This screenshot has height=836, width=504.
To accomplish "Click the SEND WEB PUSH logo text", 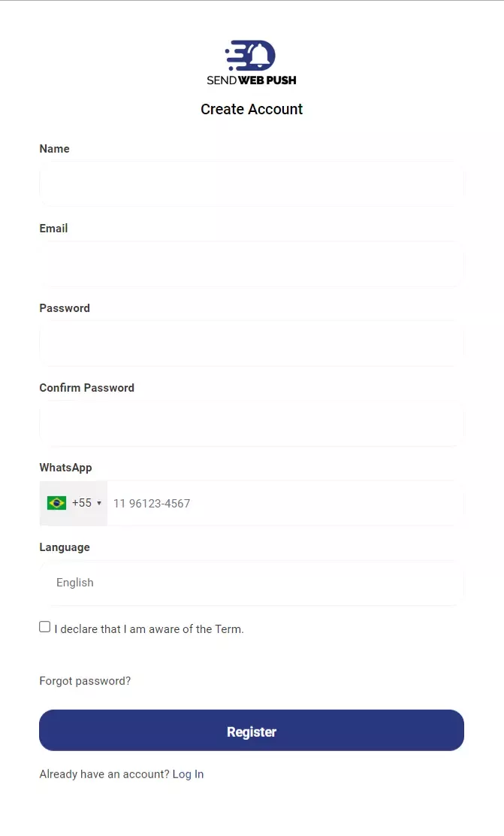I will click(x=252, y=80).
